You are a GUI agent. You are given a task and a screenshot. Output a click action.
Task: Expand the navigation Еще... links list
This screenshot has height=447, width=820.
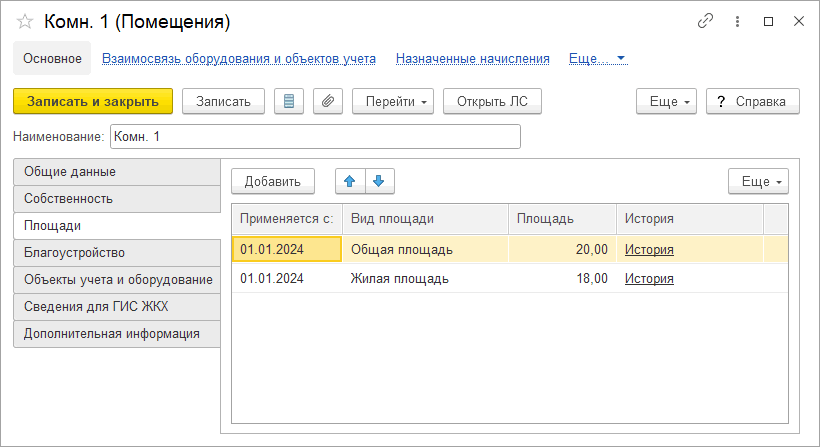(598, 59)
